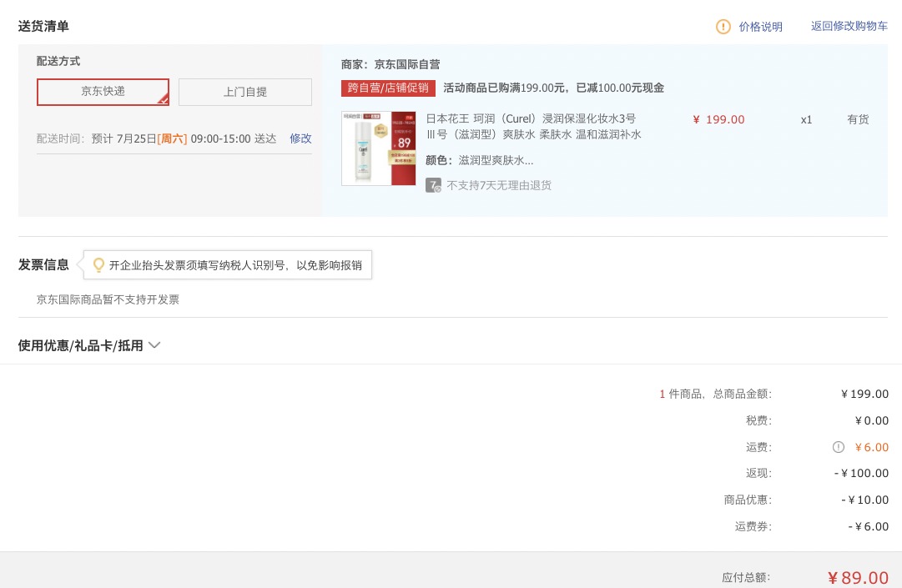Click the product price ¥199.00 text
This screenshot has width=902, height=588.
point(718,119)
